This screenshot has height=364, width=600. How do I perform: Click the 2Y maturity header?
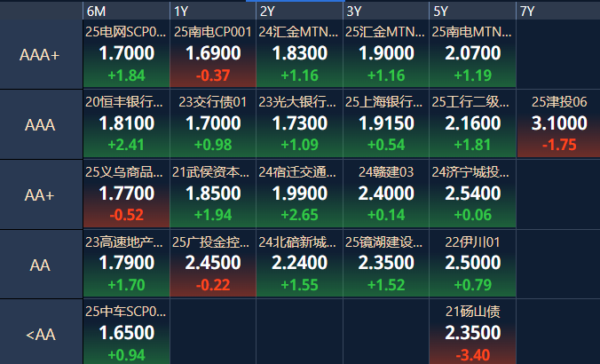[300, 12]
